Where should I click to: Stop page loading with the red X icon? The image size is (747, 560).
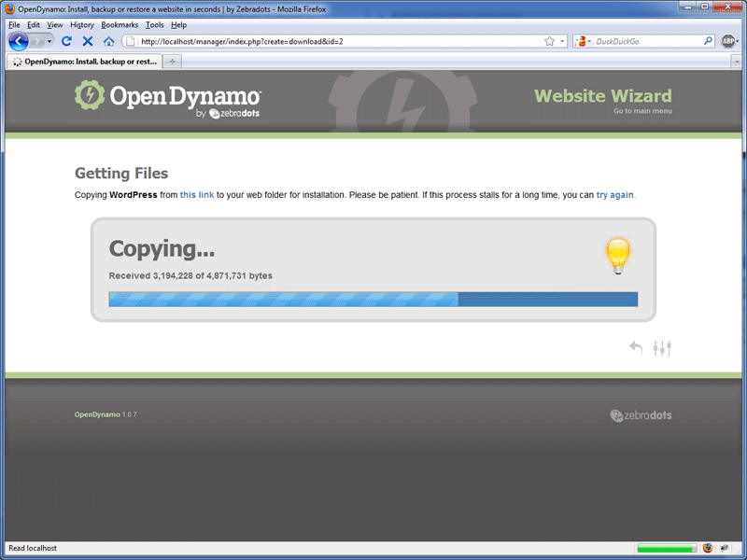coord(87,41)
